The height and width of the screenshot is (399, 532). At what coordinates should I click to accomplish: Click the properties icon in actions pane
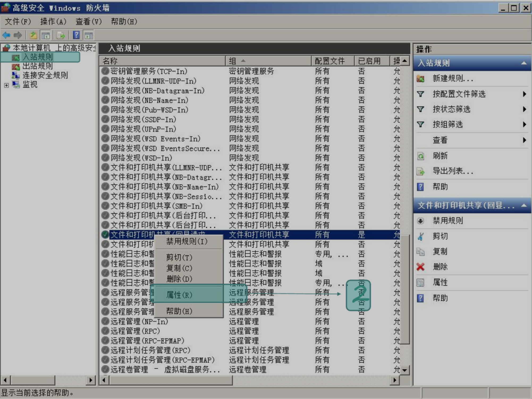[x=420, y=282]
